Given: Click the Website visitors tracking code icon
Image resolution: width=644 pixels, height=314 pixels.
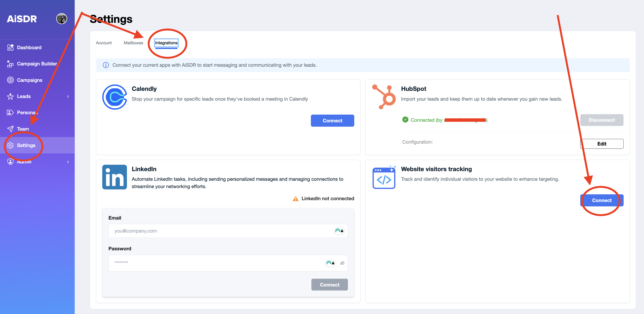Looking at the screenshot, I should (x=384, y=177).
